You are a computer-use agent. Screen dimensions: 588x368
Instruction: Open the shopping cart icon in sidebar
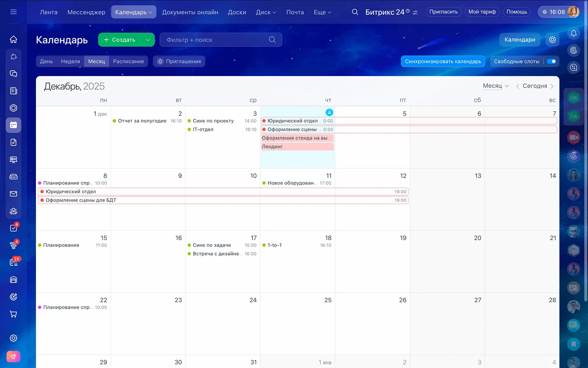[x=13, y=314]
